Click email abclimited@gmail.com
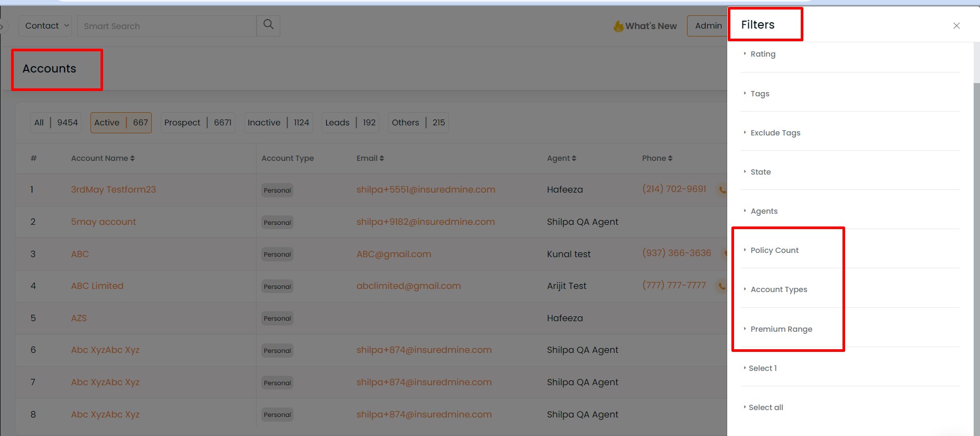Screen dimensions: 980x436 click(408, 286)
